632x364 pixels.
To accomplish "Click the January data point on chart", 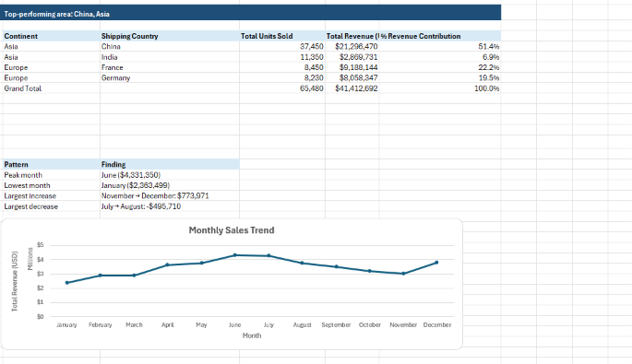I will [x=67, y=283].
